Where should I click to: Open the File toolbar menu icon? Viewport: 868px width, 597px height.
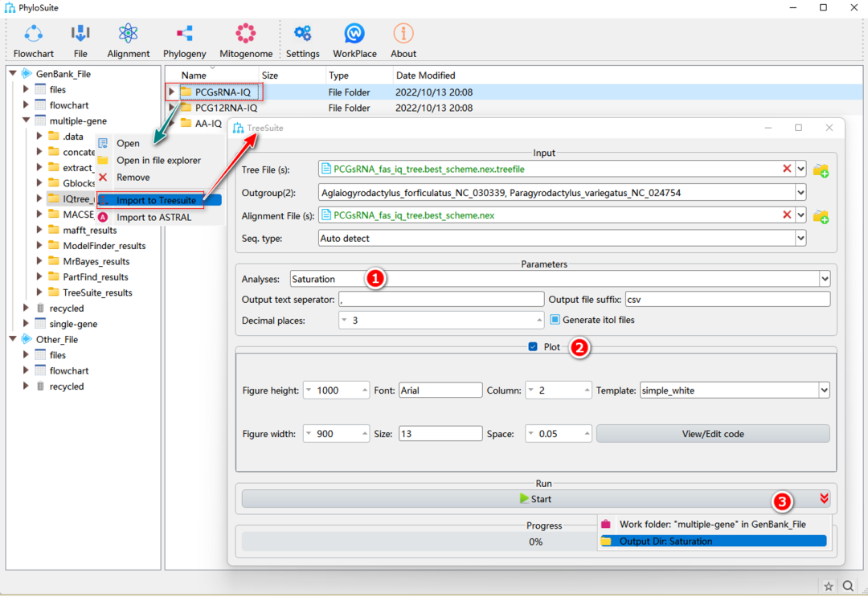click(x=80, y=35)
